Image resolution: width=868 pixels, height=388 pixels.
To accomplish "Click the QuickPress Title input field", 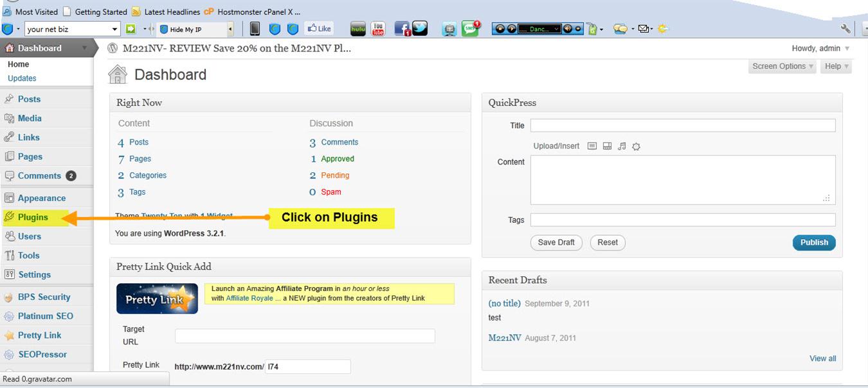I will (682, 125).
